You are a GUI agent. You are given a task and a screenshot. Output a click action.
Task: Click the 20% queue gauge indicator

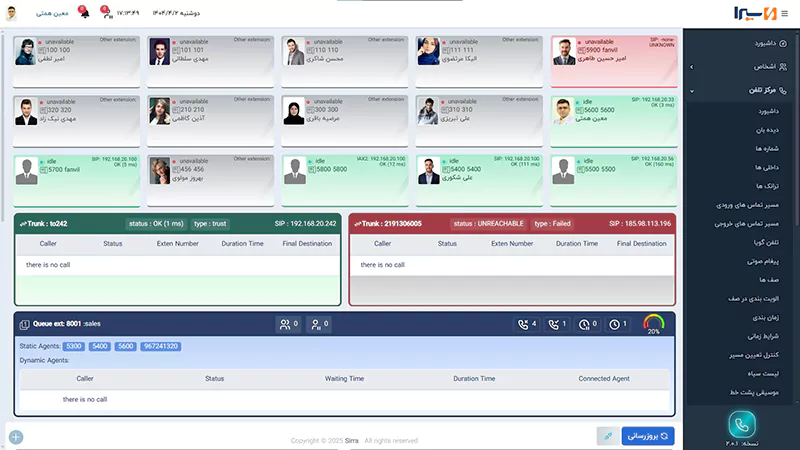(x=654, y=324)
